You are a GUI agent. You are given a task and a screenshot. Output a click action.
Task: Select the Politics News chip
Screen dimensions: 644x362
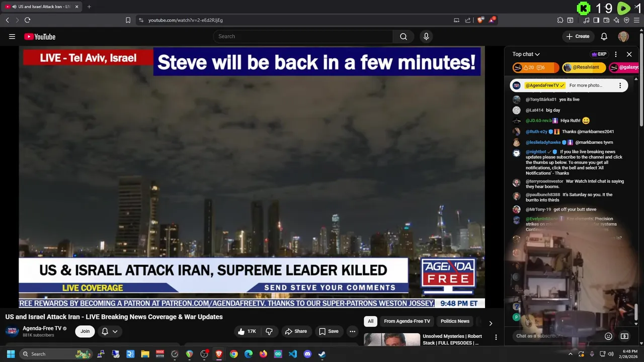[x=455, y=321]
